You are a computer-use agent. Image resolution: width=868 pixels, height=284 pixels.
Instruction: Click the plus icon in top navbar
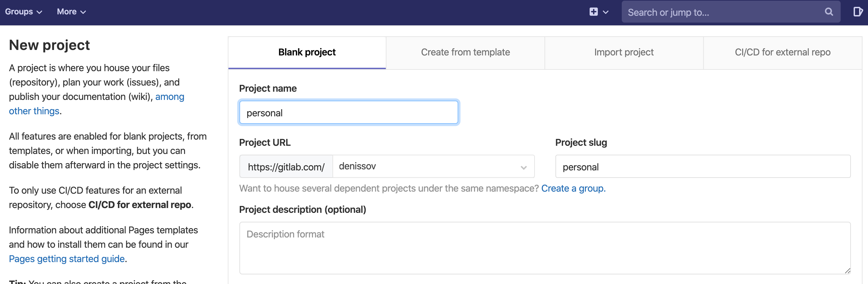[x=593, y=12]
